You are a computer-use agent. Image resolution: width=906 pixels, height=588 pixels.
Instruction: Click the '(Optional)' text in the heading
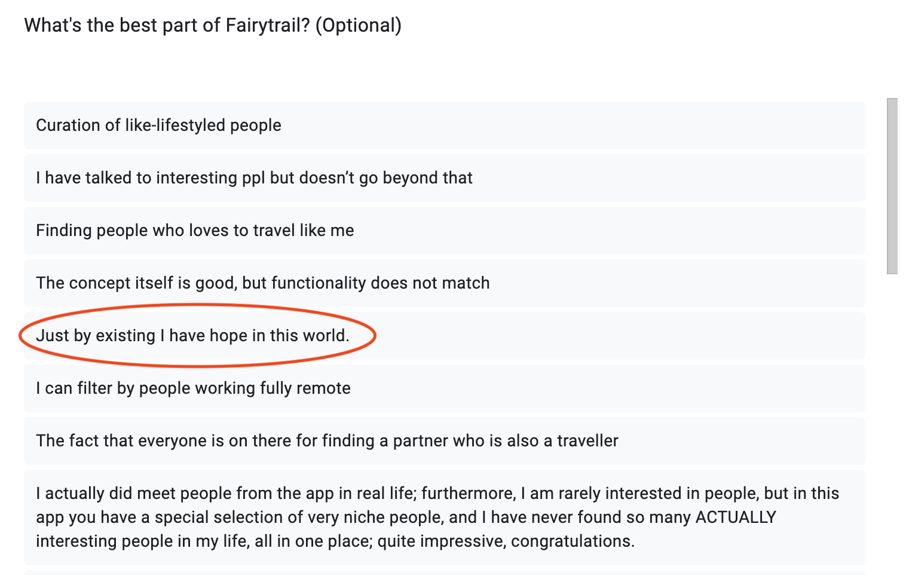[x=359, y=26]
